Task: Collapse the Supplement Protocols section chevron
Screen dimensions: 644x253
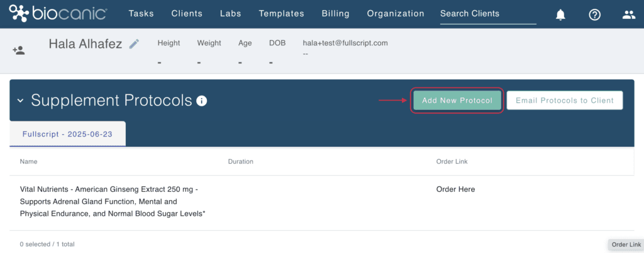Action: pos(21,101)
